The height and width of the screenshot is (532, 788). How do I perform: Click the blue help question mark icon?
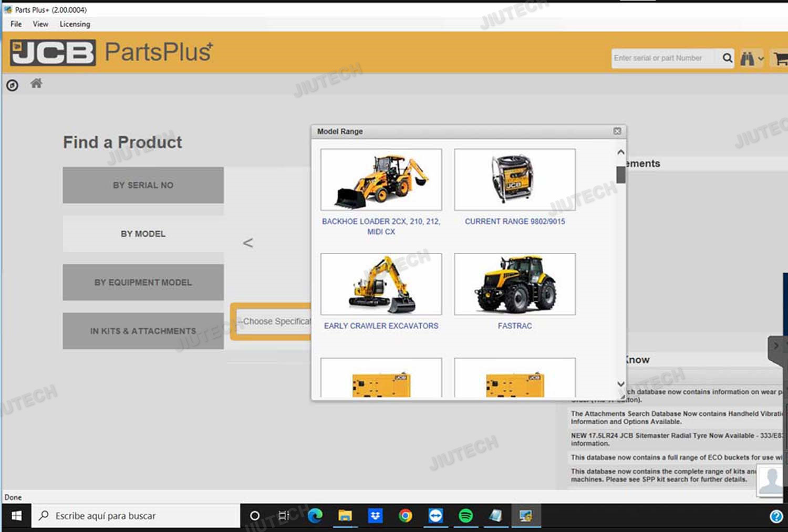point(776,516)
